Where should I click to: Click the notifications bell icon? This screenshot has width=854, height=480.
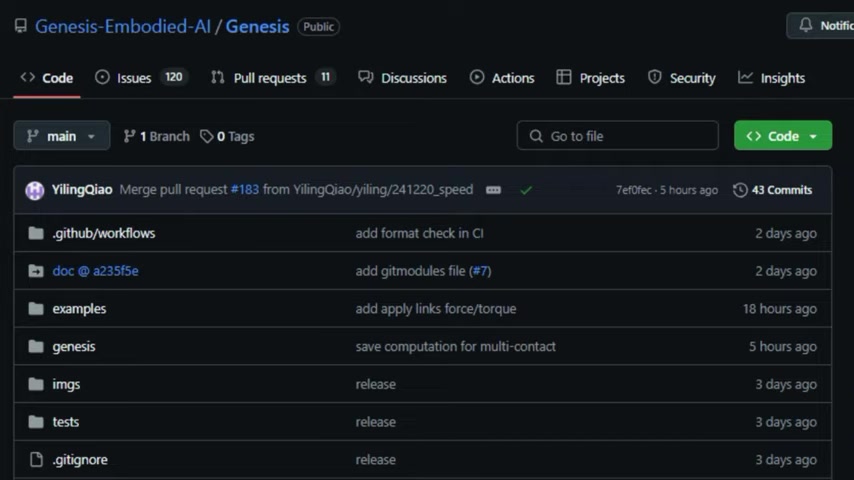click(x=806, y=25)
